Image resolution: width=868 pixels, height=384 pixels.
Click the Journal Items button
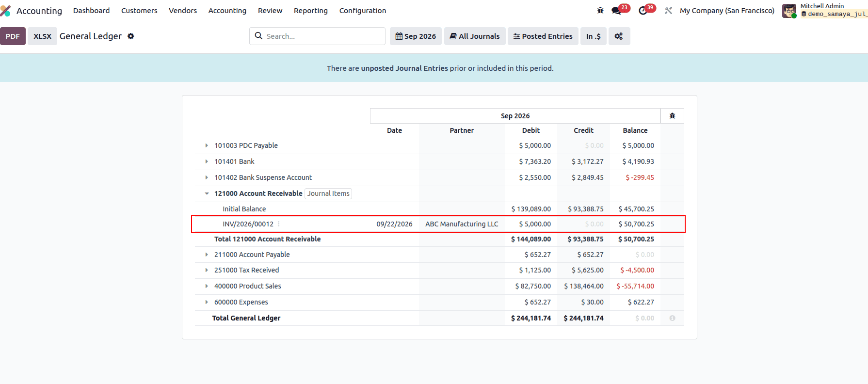click(x=328, y=193)
